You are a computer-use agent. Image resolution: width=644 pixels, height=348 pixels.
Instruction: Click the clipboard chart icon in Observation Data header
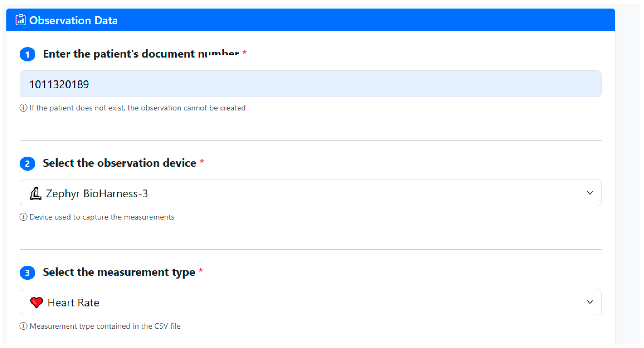(x=21, y=20)
